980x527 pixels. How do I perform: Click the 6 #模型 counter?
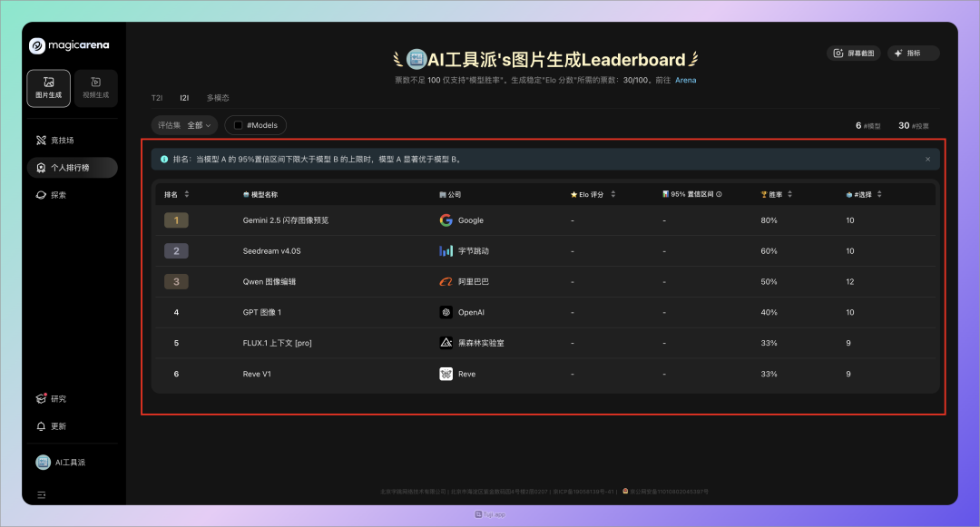[x=867, y=125]
